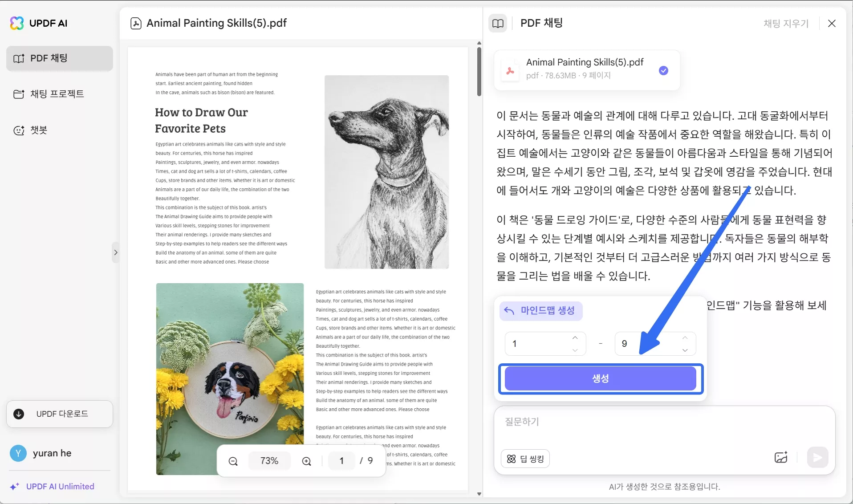Click the current page number field
The image size is (853, 504).
click(x=341, y=461)
